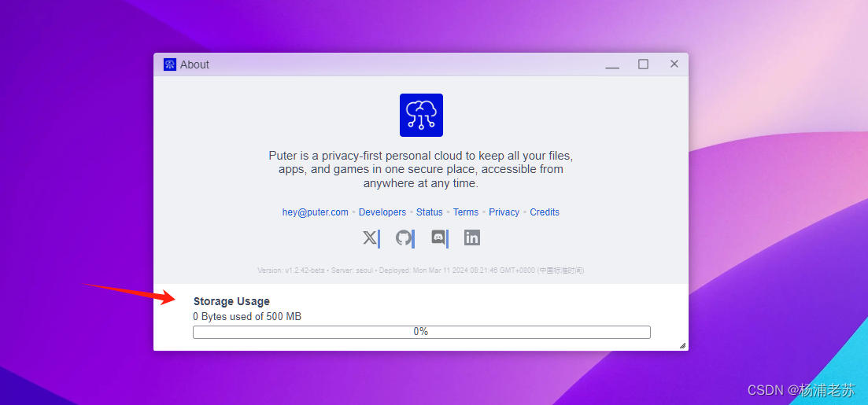Open the Developers link
Screen dimensions: 868x405
382,212
